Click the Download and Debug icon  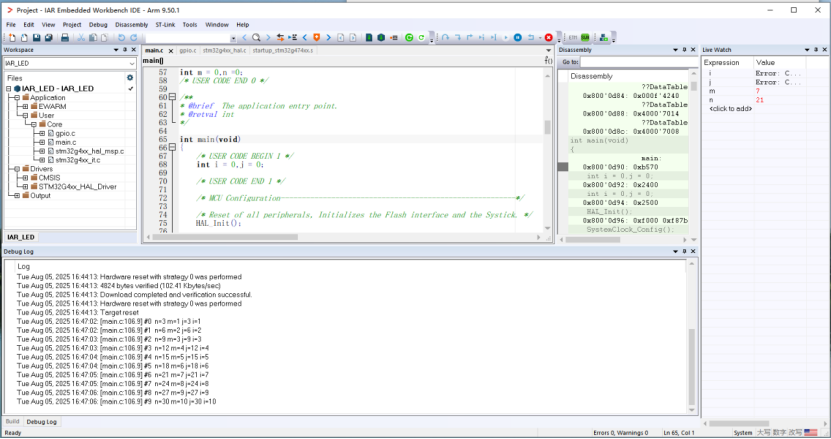point(369,38)
